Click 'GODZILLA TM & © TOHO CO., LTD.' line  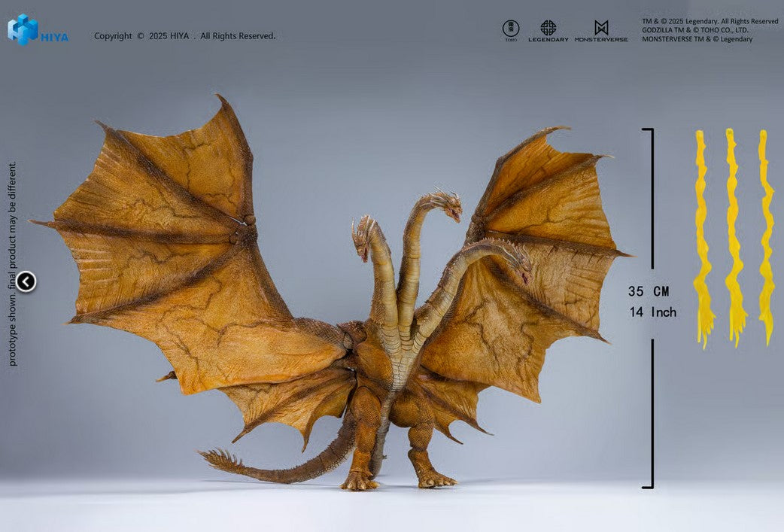695,30
